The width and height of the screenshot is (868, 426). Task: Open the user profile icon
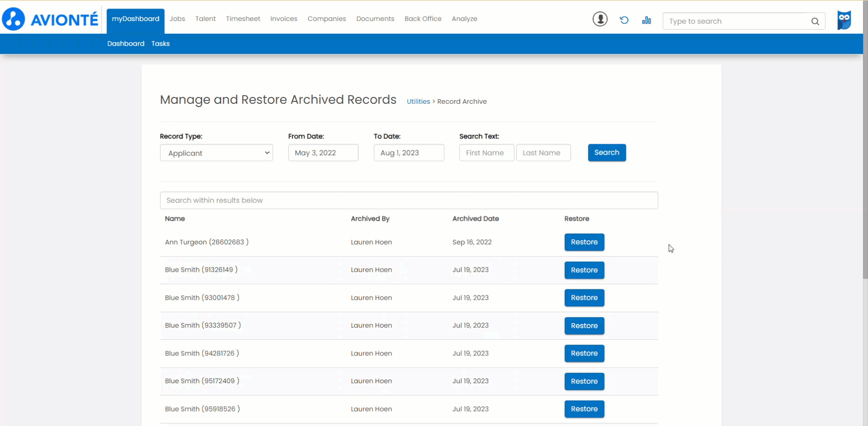coord(600,19)
